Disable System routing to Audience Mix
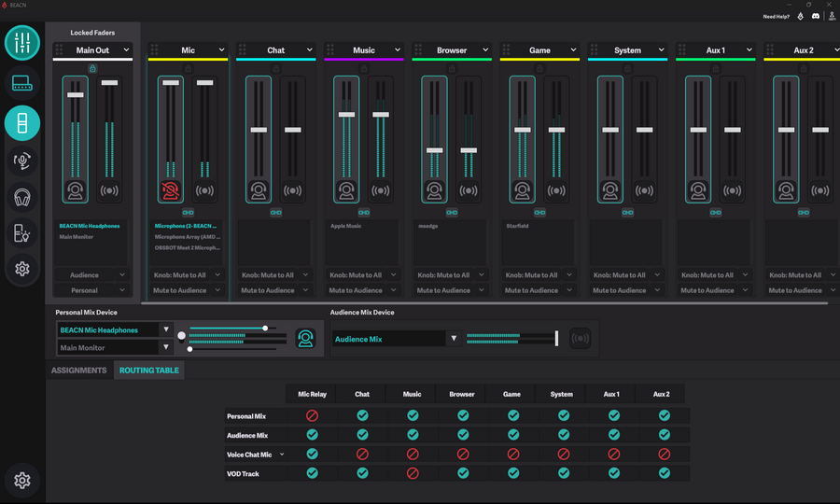The height and width of the screenshot is (504, 840). pyautogui.click(x=564, y=435)
